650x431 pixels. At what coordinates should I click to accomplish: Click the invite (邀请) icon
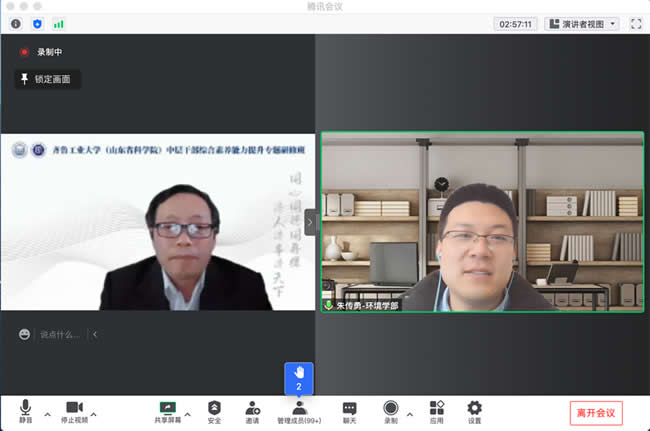point(252,410)
